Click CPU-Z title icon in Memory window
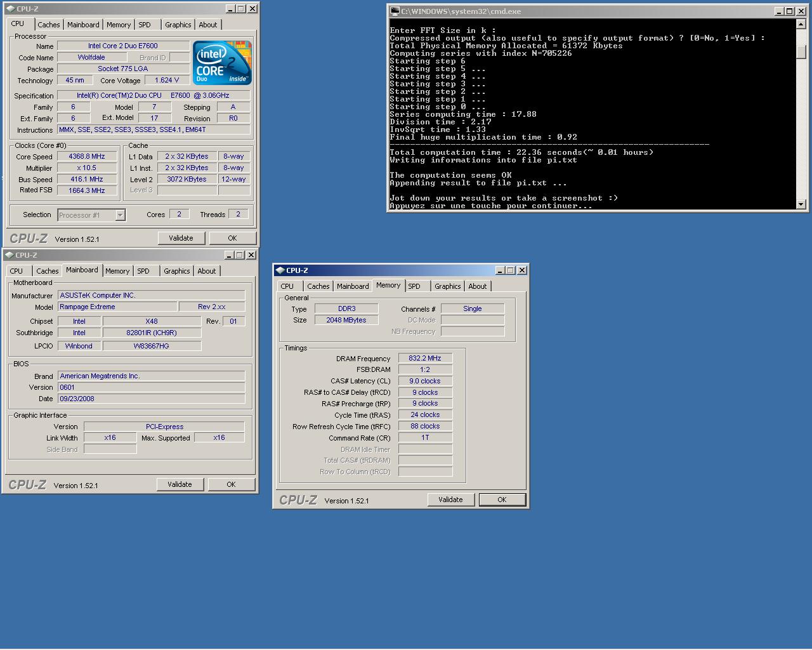The height and width of the screenshot is (650, 812). click(x=280, y=270)
